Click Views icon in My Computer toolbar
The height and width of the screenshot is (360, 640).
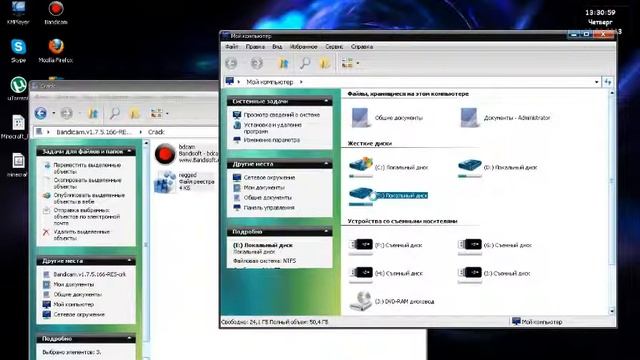click(x=347, y=63)
